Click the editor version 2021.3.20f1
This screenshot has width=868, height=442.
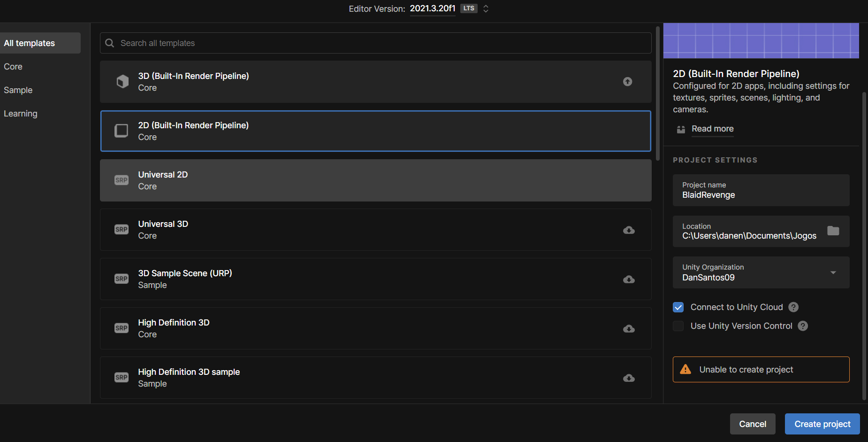click(433, 8)
